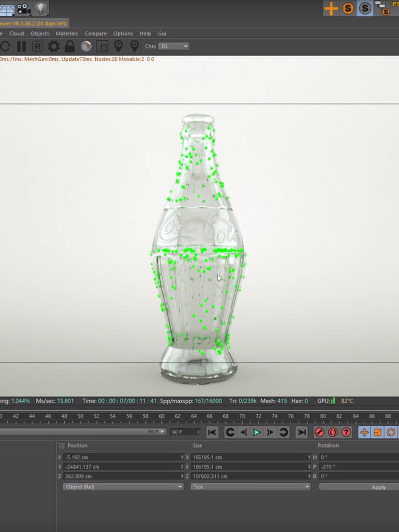Click the GPU green indicator bars
Screen dimensions: 399x532
pos(333,401)
